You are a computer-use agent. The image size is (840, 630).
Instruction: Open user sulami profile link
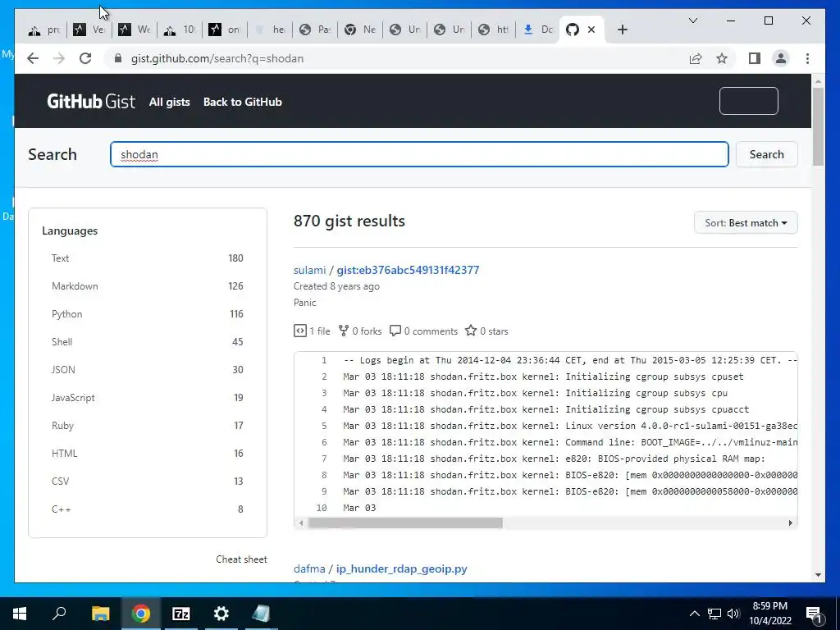[309, 270]
